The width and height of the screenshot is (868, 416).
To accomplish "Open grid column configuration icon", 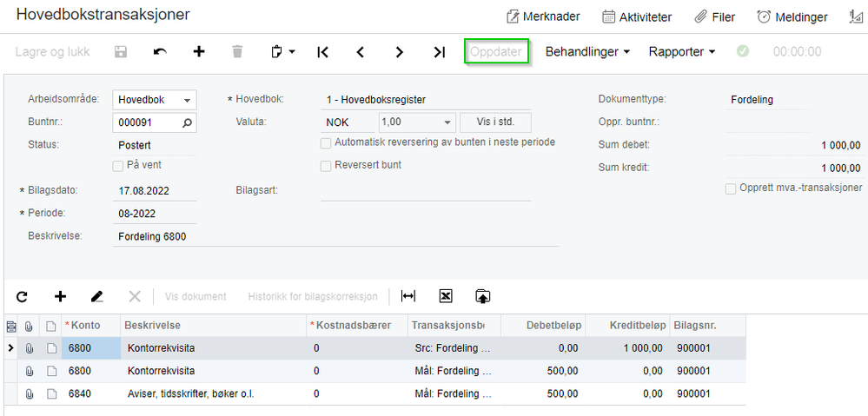I will point(10,327).
